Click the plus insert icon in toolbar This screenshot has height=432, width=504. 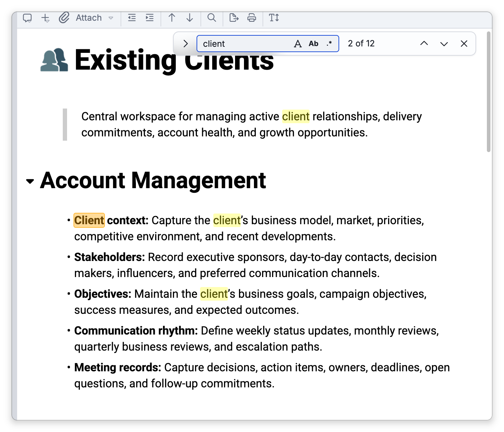[45, 18]
